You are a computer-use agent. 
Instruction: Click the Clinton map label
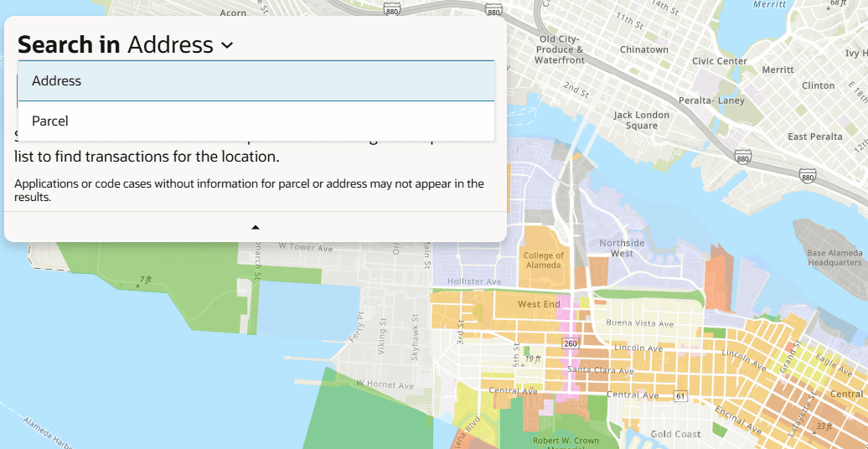819,85
